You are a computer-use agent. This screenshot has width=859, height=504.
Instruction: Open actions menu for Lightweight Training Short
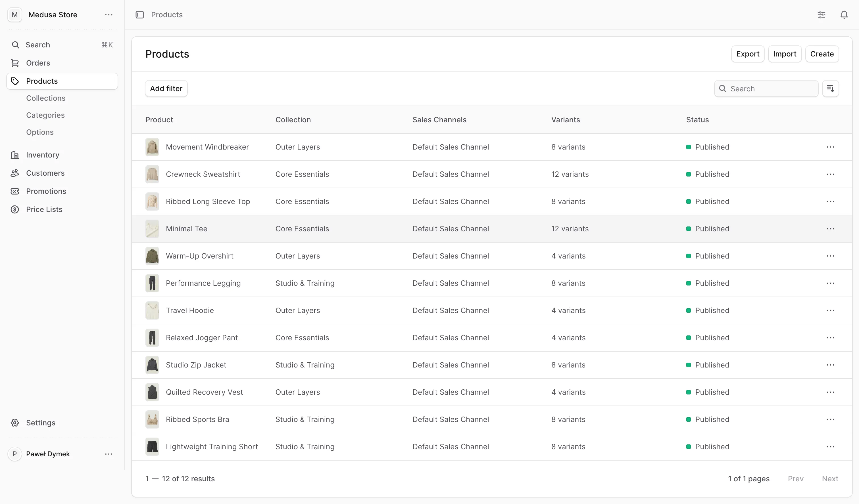tap(830, 447)
